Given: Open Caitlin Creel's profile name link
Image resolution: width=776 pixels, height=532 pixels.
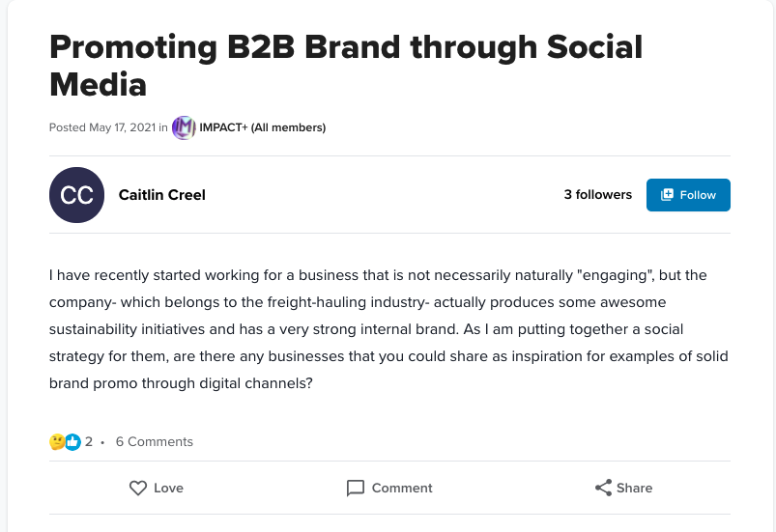Looking at the screenshot, I should click(x=161, y=195).
